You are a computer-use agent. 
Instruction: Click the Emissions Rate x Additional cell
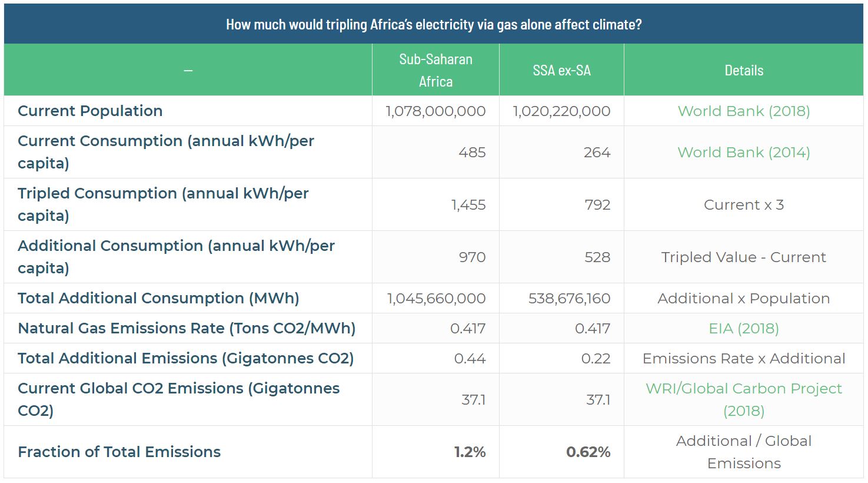pyautogui.click(x=743, y=359)
